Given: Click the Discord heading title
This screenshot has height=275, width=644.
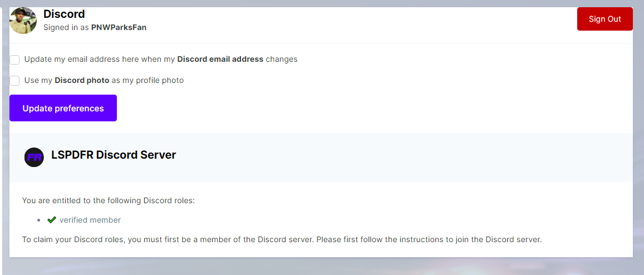Looking at the screenshot, I should click(x=64, y=14).
